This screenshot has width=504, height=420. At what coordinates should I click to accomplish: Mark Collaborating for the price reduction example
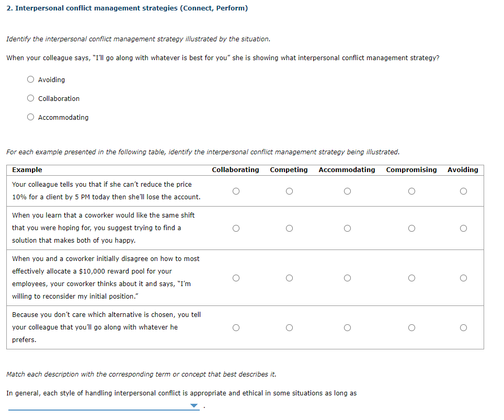(236, 191)
